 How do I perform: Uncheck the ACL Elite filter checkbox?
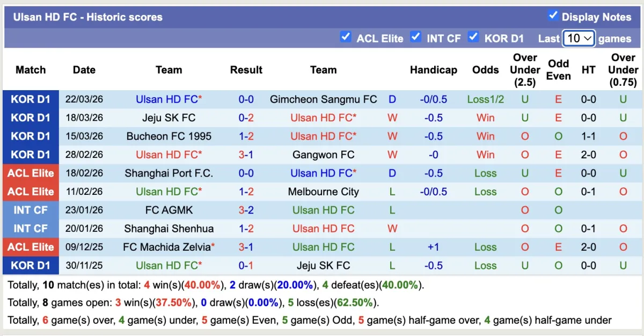tap(346, 37)
